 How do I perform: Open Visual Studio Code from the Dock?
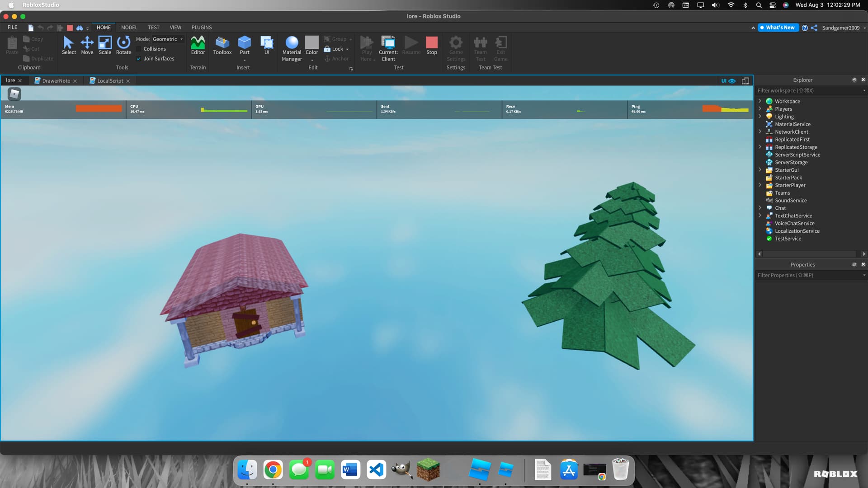click(x=376, y=470)
